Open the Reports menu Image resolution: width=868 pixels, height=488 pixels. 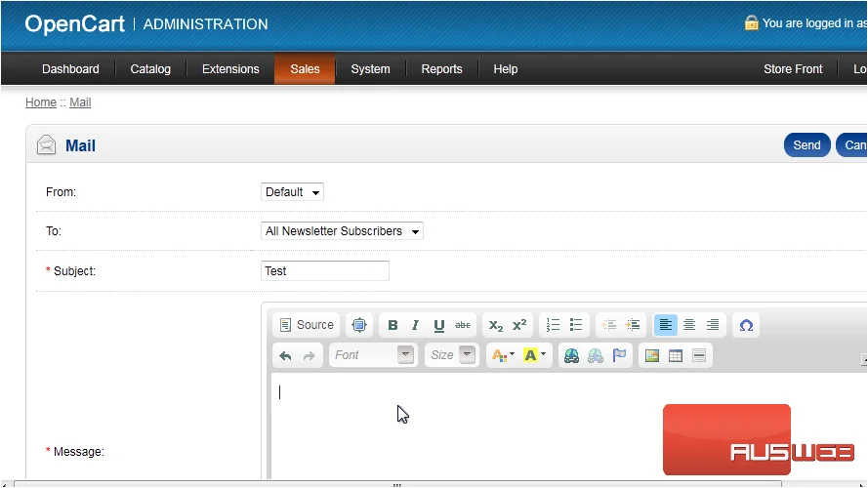pos(441,69)
